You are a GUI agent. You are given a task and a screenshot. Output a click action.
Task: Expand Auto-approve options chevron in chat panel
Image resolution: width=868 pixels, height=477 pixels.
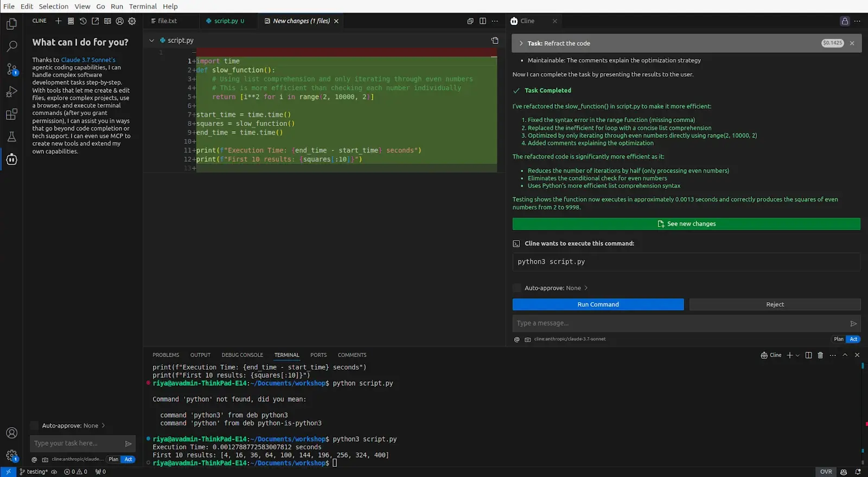(586, 288)
